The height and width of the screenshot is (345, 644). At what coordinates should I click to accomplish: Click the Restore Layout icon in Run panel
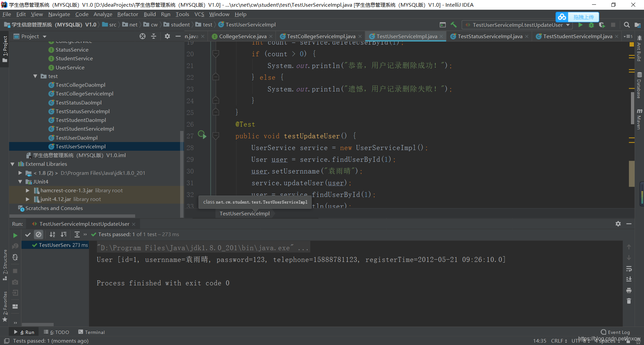15,306
